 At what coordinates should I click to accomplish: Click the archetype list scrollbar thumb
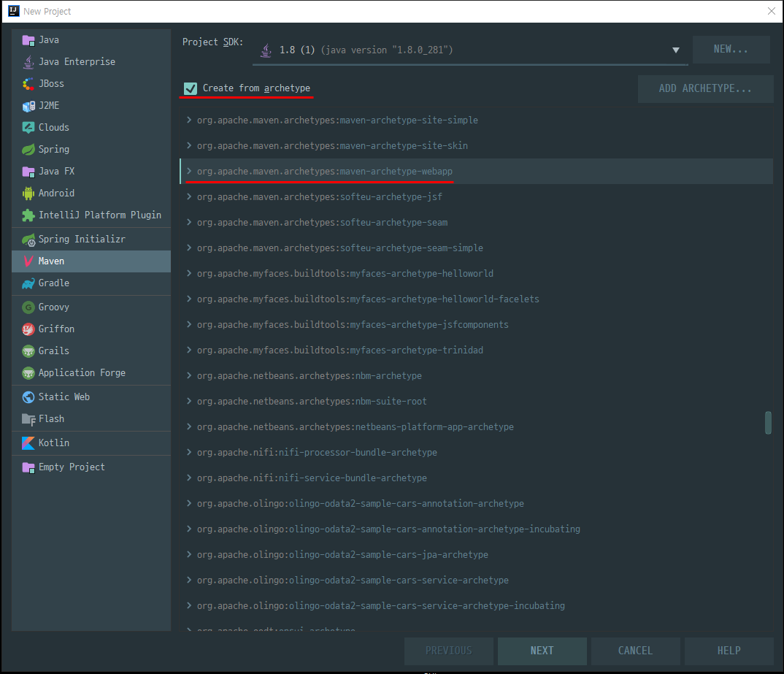pos(768,423)
